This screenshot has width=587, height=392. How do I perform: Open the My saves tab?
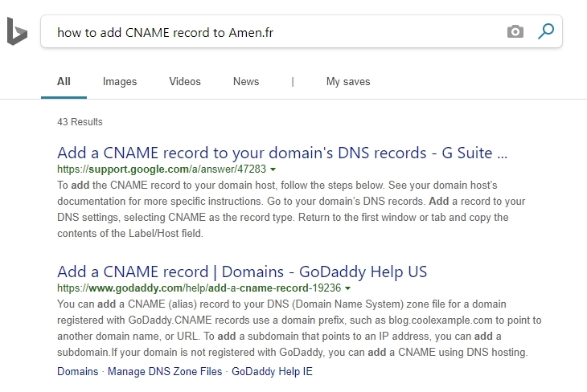348,82
